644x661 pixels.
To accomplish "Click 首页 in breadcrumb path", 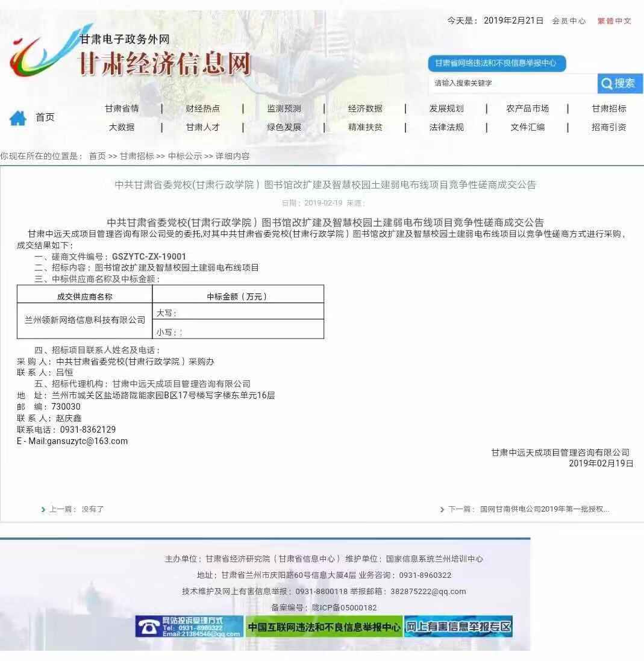I will [x=97, y=156].
